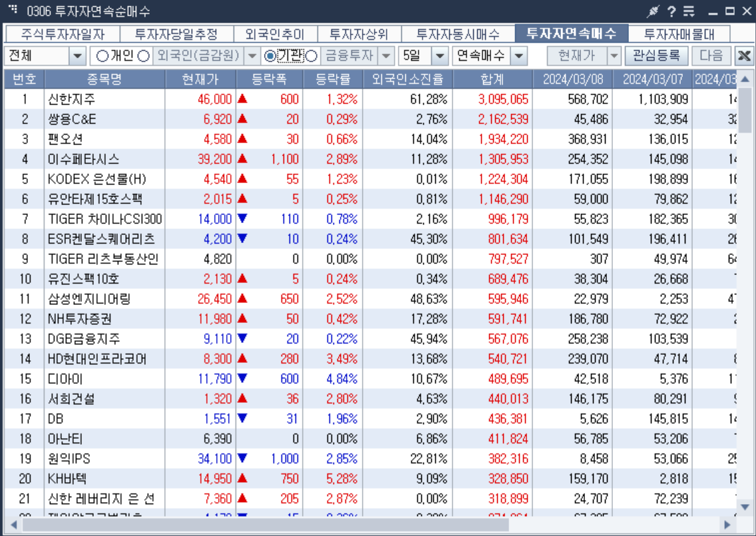Click the vertical scrollbar thumb
The image size is (756, 536).
tap(745, 109)
